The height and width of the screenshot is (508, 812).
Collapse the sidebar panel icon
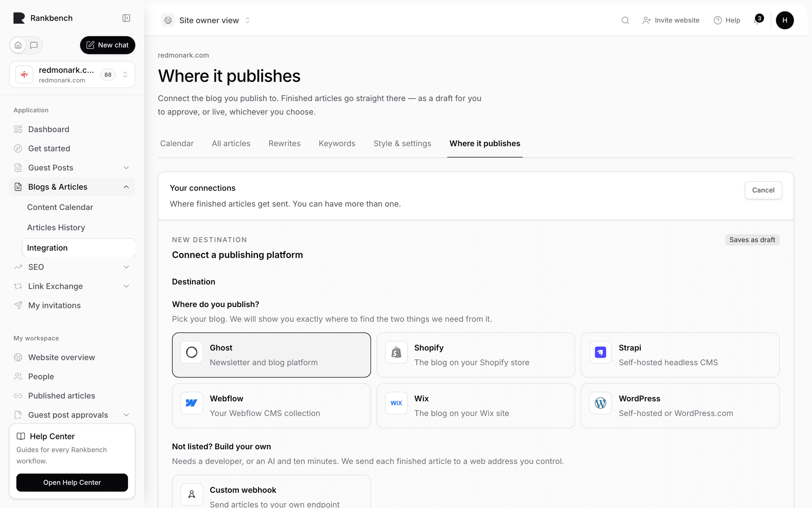coord(126,18)
